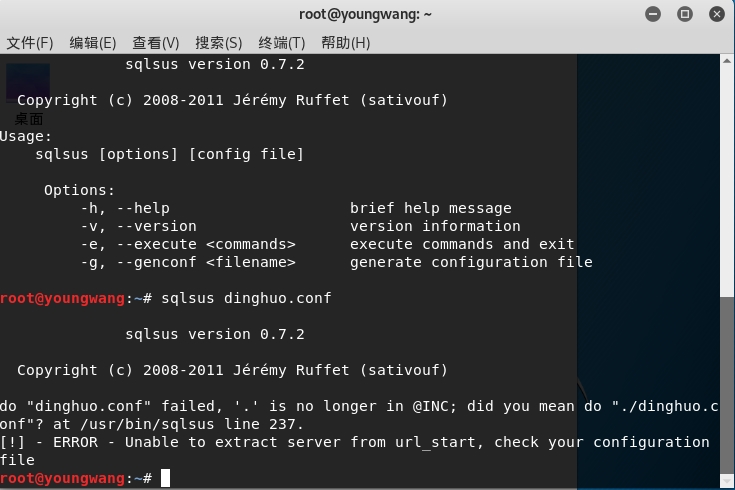Screen dimensions: 735x490
Task: Click '-g, --genconf <filename>' option text
Action: coord(188,262)
